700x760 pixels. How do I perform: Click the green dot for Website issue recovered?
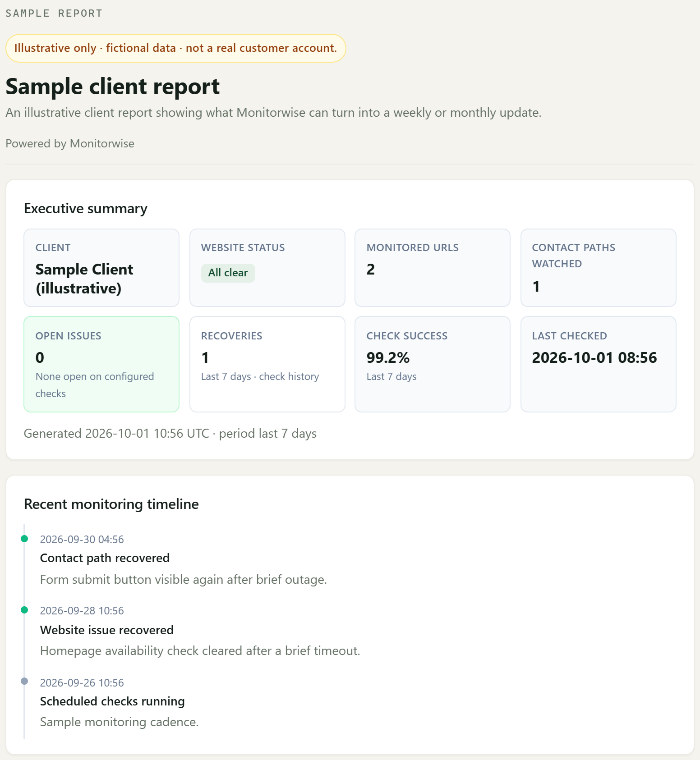[24, 610]
